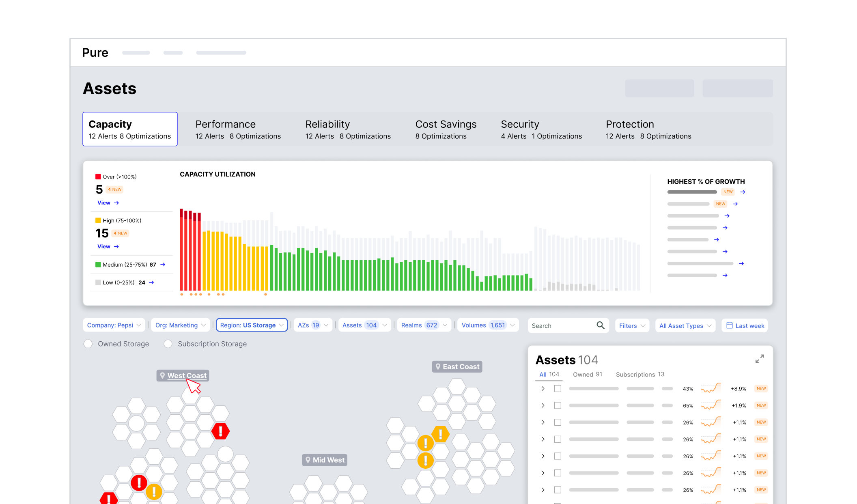857x504 pixels.
Task: Click the search magnifier icon
Action: [x=601, y=325]
